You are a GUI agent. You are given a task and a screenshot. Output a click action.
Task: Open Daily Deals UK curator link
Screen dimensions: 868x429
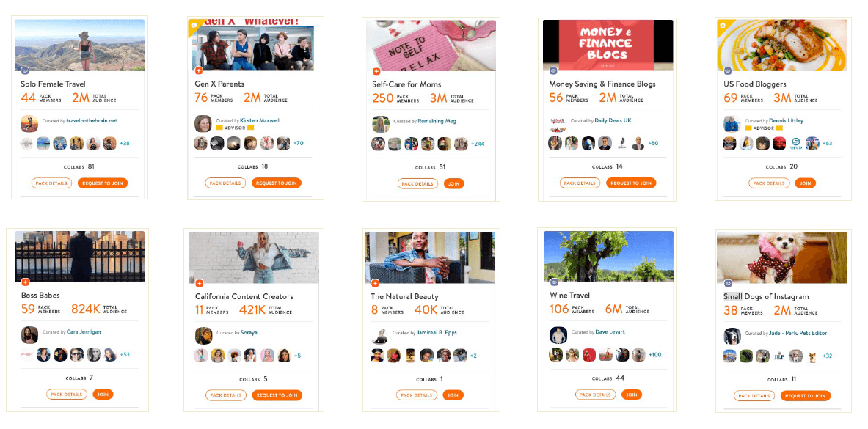pos(613,121)
